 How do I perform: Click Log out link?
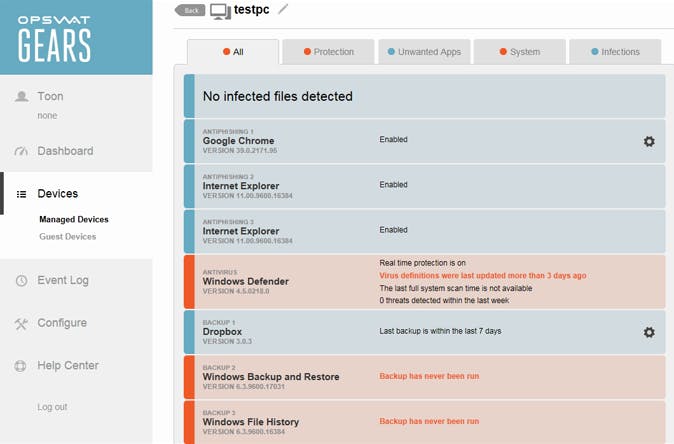52,407
